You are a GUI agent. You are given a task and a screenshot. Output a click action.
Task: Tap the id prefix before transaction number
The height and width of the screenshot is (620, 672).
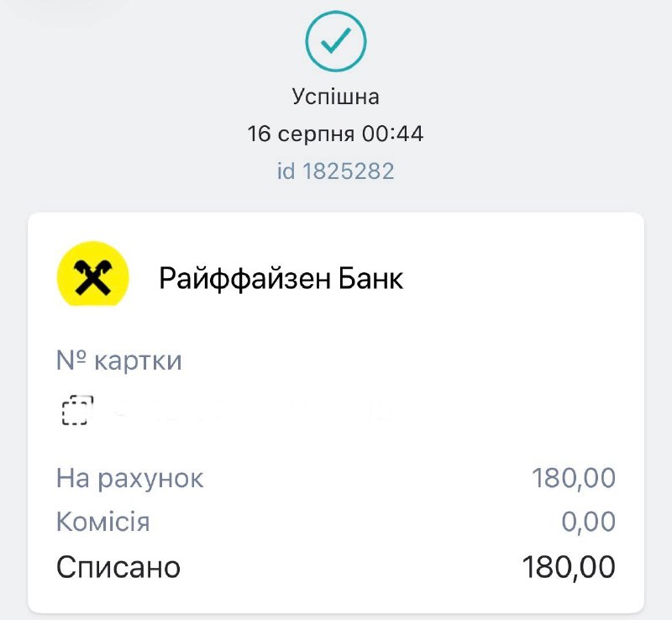click(286, 171)
